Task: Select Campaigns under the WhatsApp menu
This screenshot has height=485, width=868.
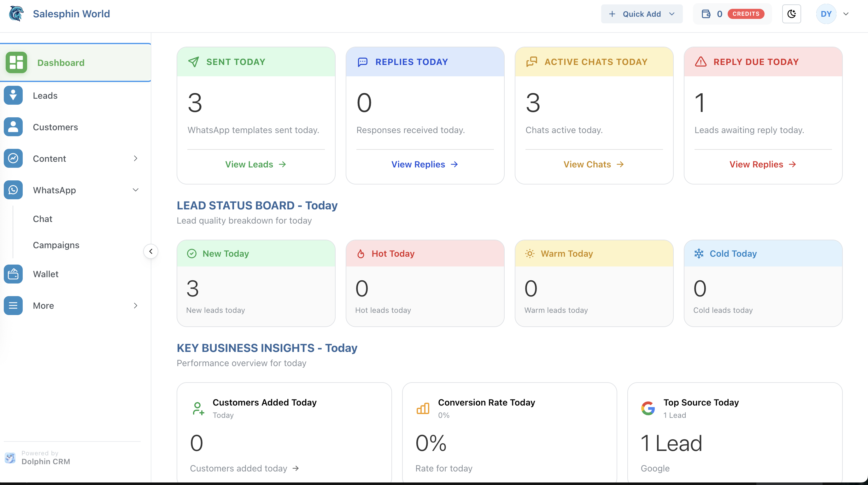Action: (56, 245)
